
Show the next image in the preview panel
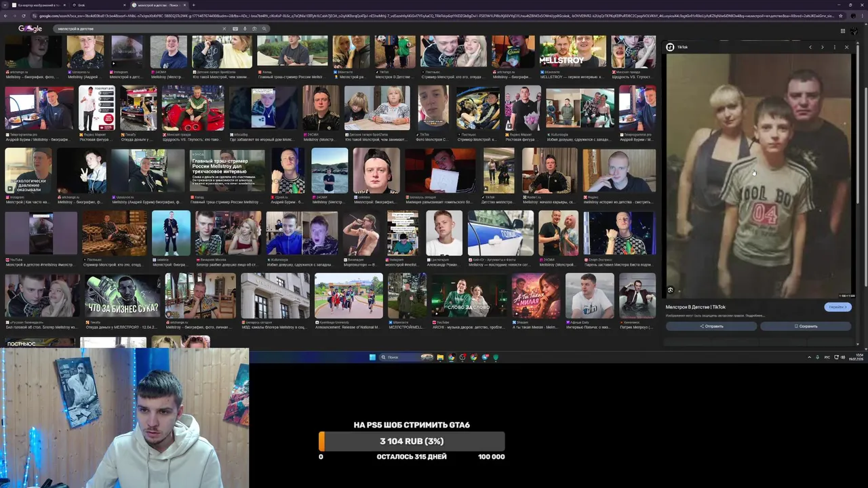[823, 47]
